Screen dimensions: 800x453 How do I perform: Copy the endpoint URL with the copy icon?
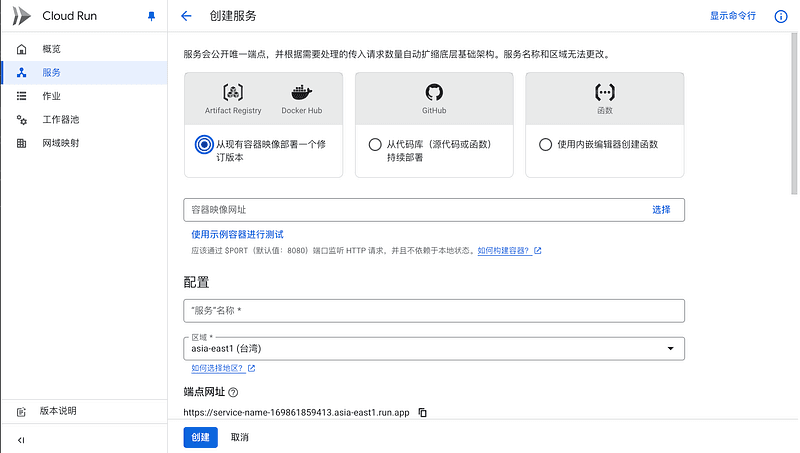(422, 412)
